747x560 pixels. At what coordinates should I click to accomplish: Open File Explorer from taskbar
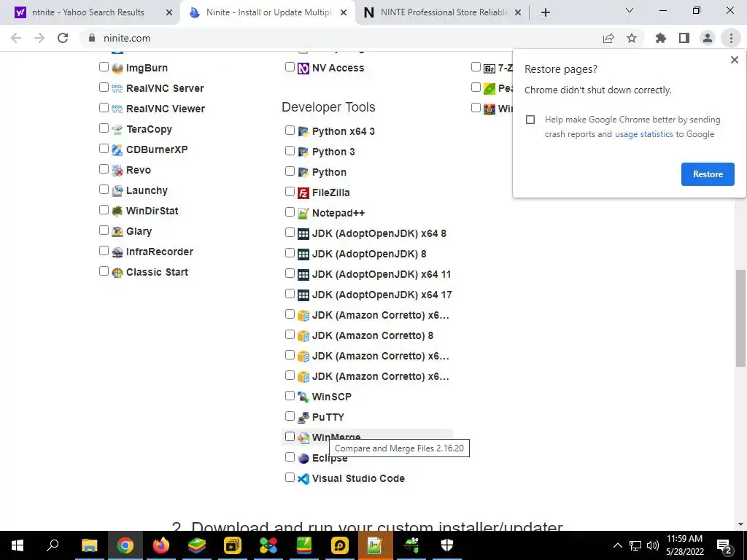click(x=89, y=545)
